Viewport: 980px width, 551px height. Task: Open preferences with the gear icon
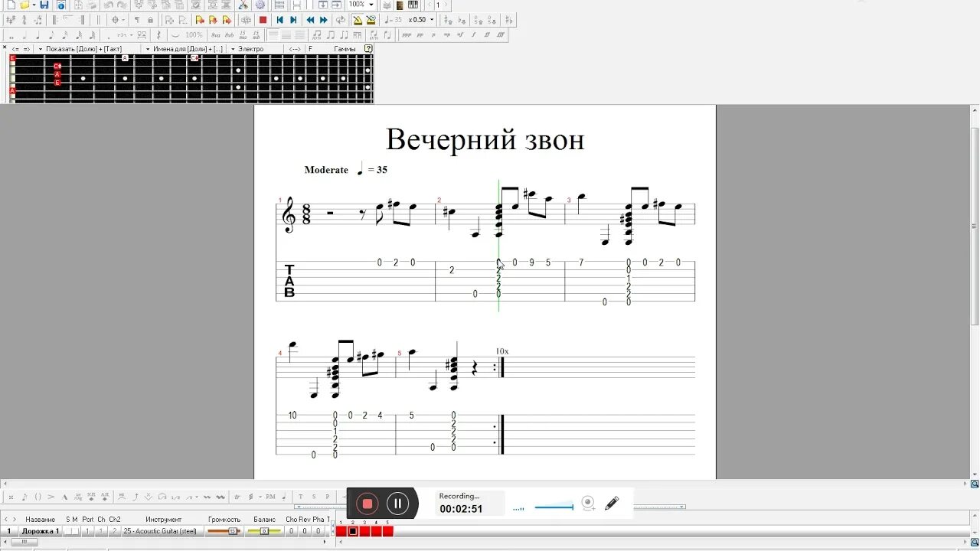[260, 5]
